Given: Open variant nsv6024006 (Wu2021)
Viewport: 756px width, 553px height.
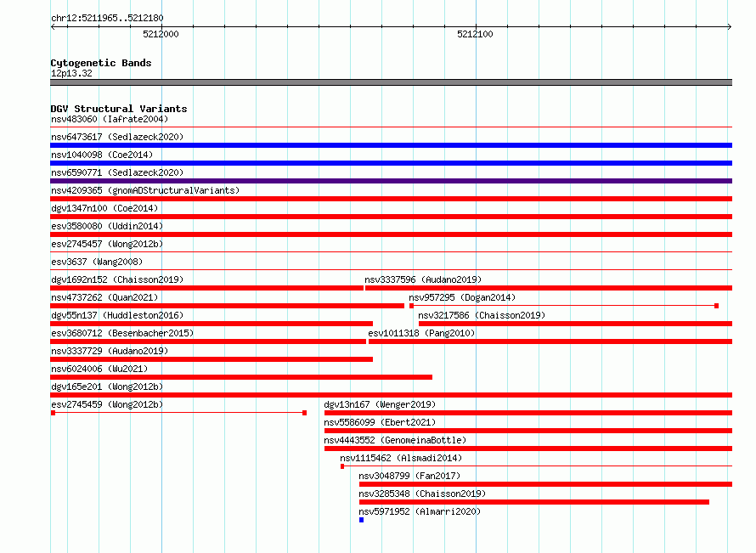Looking at the screenshot, I should [99, 369].
